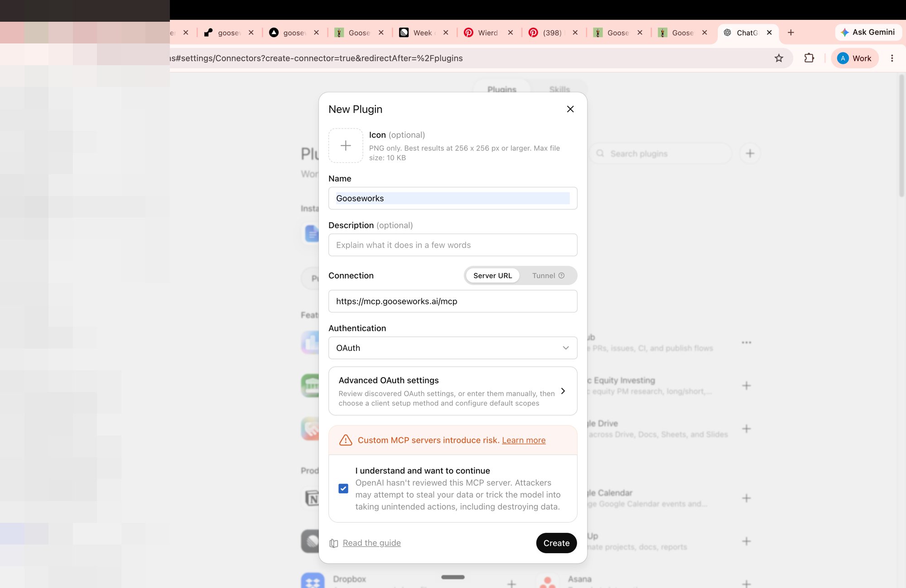Add the Asana plugin
This screenshot has height=588, width=906.
coord(747,584)
